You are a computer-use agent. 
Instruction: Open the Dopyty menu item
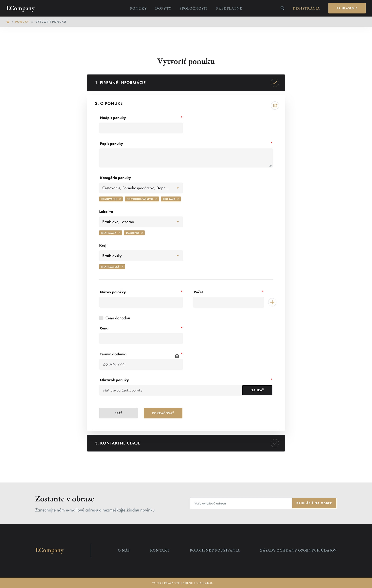(x=163, y=8)
